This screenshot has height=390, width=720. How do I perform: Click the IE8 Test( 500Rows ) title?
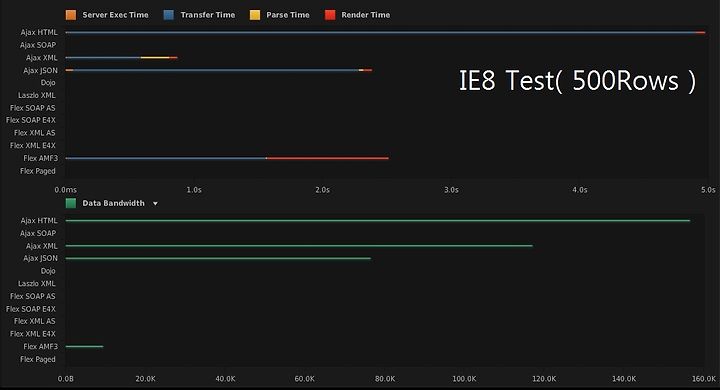click(x=577, y=81)
